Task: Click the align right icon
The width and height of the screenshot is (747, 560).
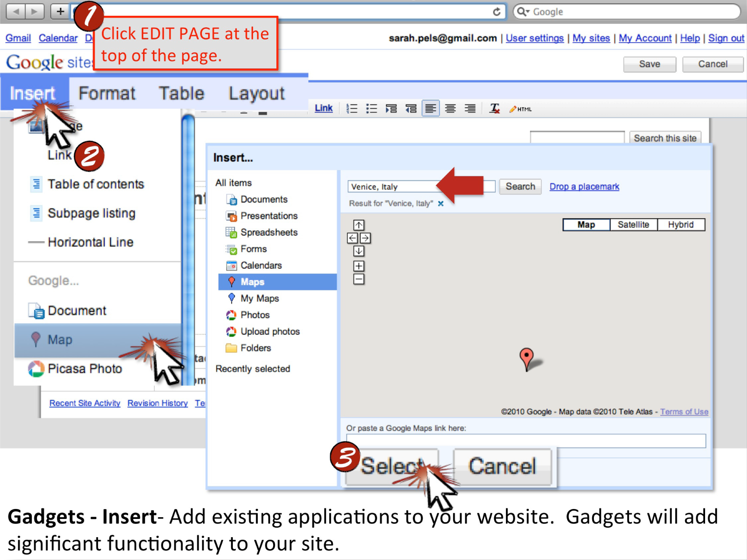Action: point(470,109)
